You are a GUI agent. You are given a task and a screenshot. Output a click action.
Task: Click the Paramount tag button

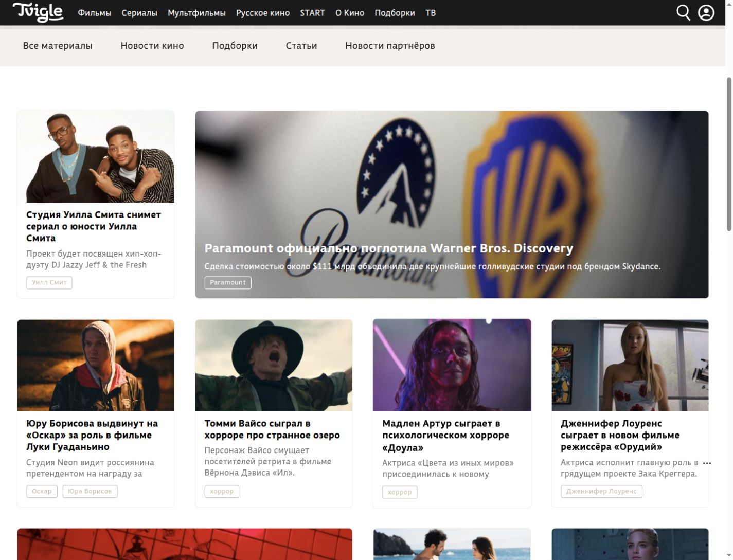point(228,282)
